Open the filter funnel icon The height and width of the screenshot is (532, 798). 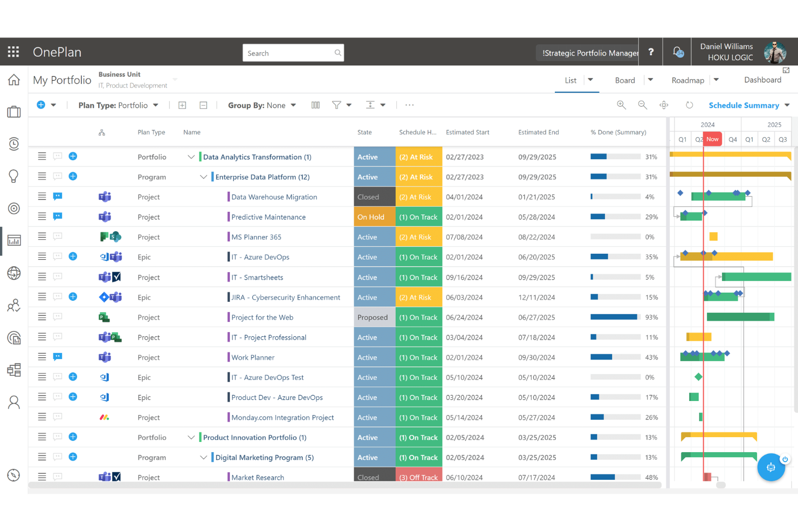[336, 105]
